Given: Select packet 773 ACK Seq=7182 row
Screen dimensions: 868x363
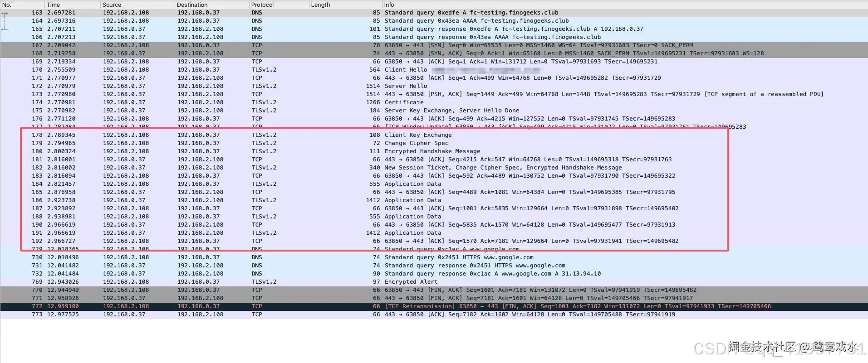Looking at the screenshot, I should pyautogui.click(x=434, y=315).
